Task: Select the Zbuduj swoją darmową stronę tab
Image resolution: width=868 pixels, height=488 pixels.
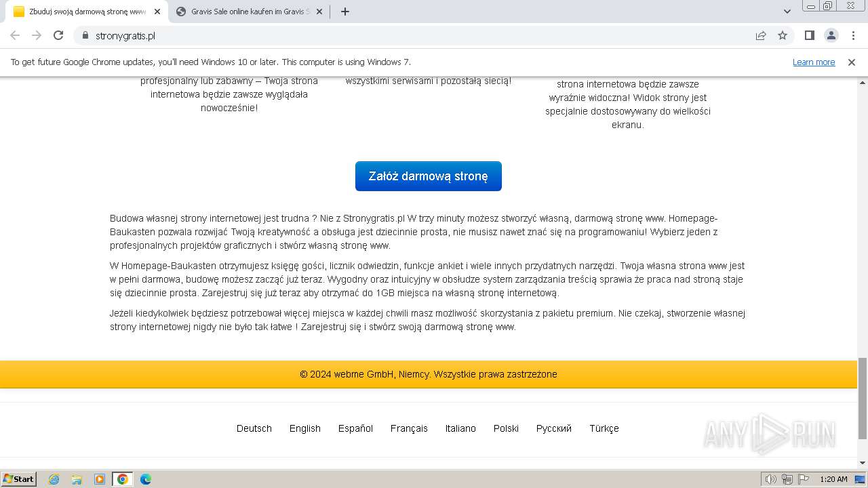Action: [87, 12]
